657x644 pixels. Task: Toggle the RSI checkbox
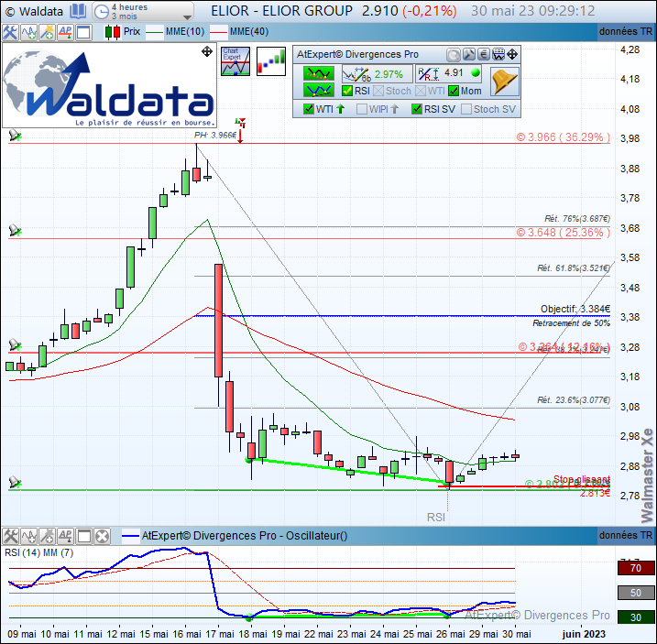coord(347,91)
